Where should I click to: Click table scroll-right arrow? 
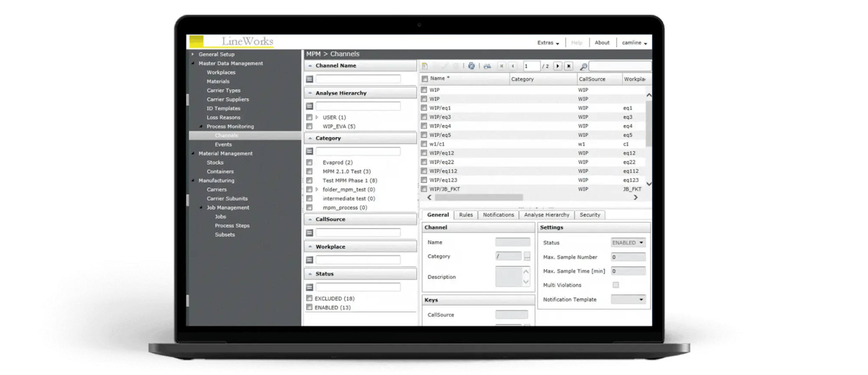click(x=636, y=197)
